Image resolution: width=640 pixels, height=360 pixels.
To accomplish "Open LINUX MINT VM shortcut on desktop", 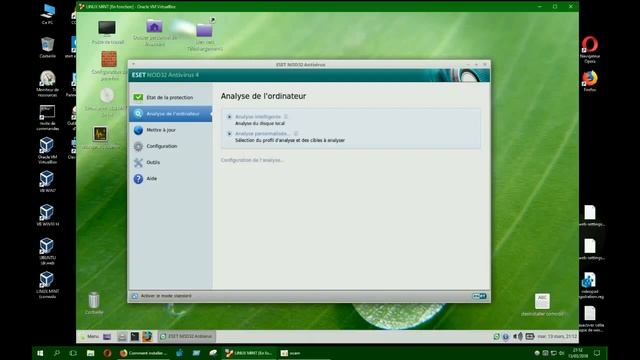I will [47, 285].
